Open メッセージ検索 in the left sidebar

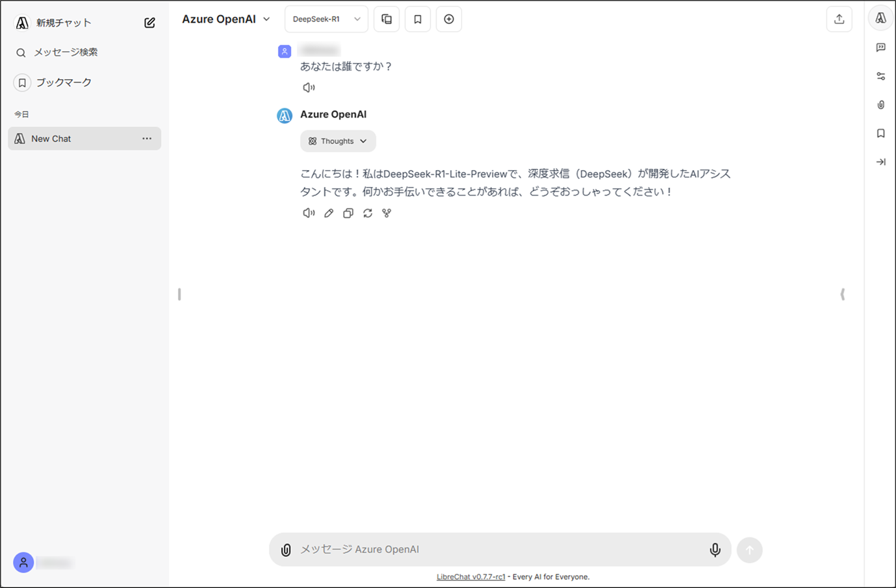[x=66, y=52]
